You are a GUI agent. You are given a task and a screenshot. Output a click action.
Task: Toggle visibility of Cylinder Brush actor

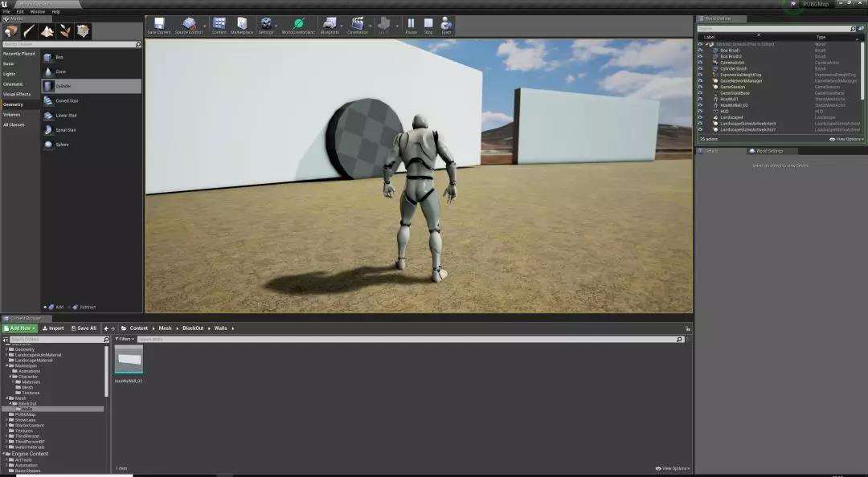pyautogui.click(x=700, y=68)
